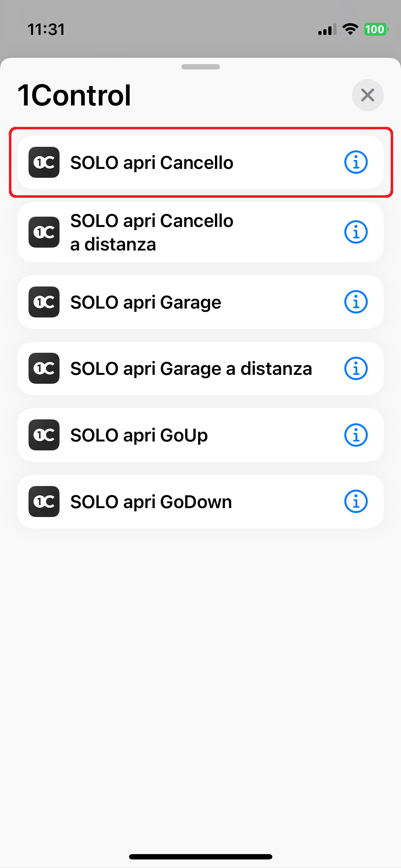Tap 1Control app icon next to SOLO apri Cancello
This screenshot has height=868, width=401.
(x=44, y=162)
